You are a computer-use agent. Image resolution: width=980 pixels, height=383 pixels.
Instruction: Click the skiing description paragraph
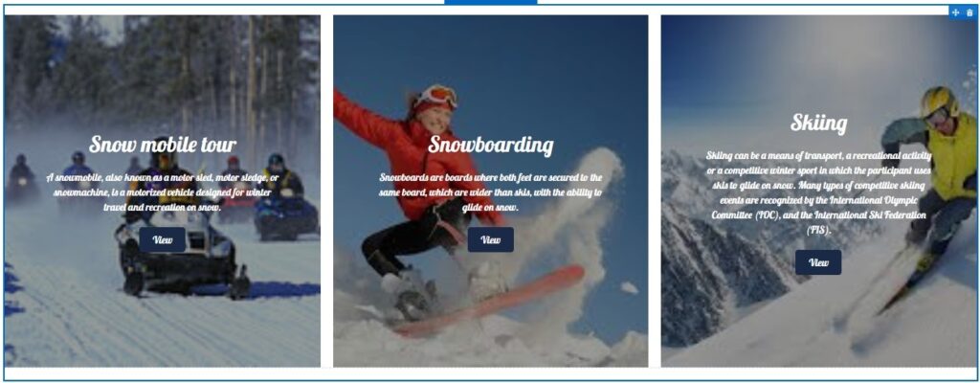click(819, 192)
